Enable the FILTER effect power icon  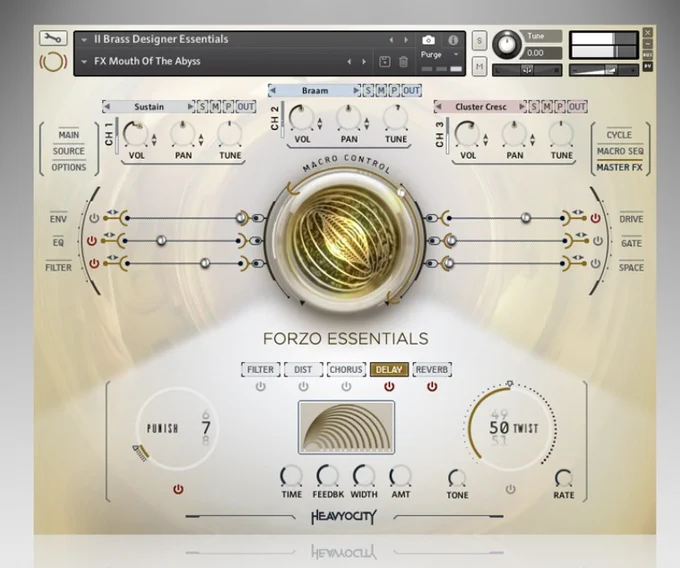(x=260, y=386)
